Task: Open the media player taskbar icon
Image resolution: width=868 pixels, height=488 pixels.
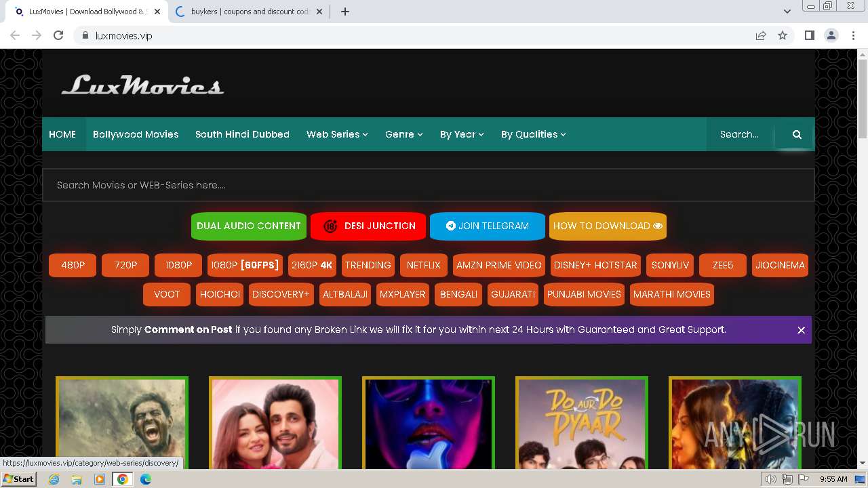Action: pos(100,479)
